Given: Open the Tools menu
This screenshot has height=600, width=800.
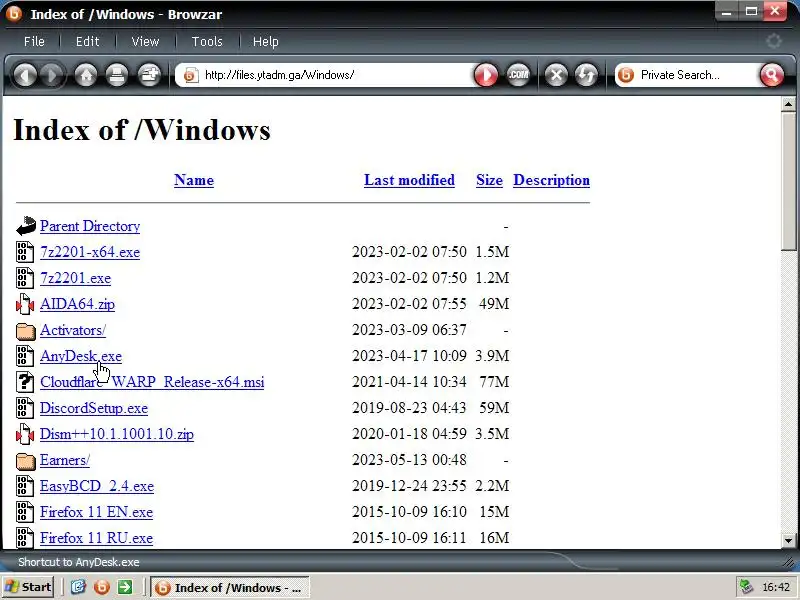Looking at the screenshot, I should (x=207, y=41).
